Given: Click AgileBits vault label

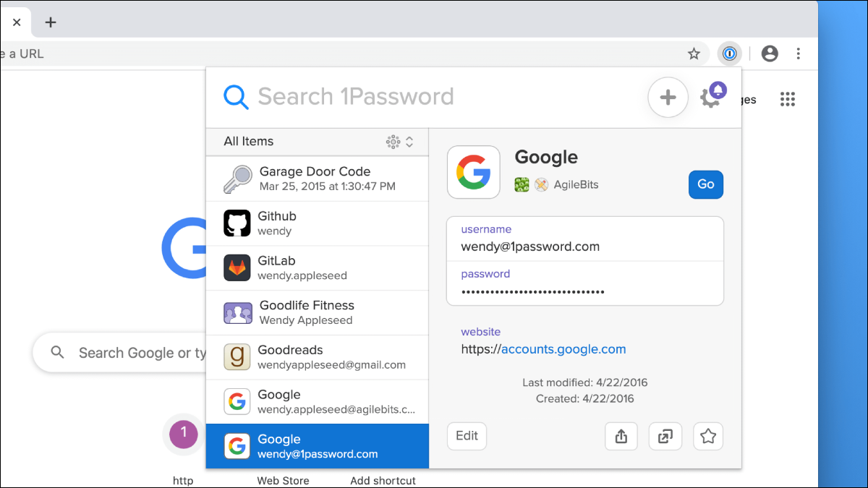Looking at the screenshot, I should click(x=576, y=184).
